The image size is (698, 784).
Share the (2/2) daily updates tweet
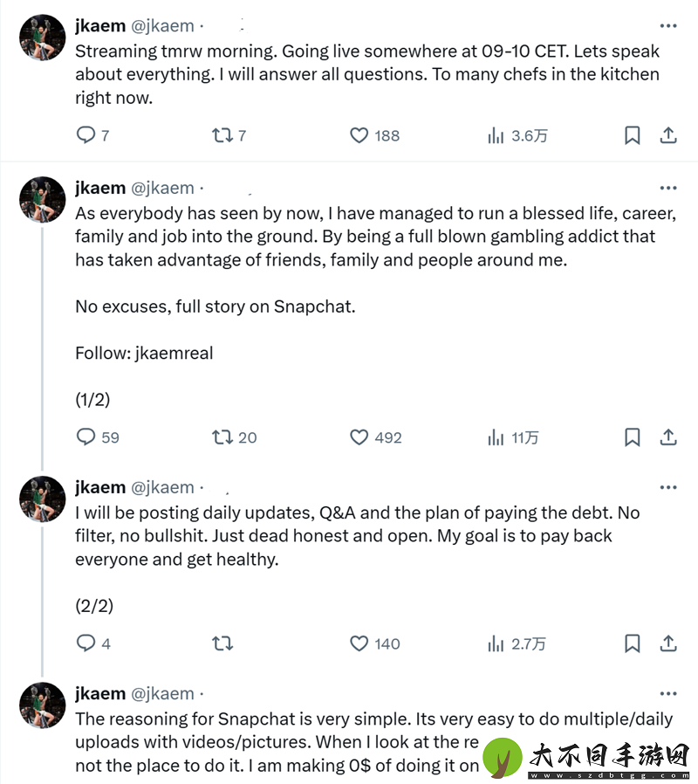(668, 643)
